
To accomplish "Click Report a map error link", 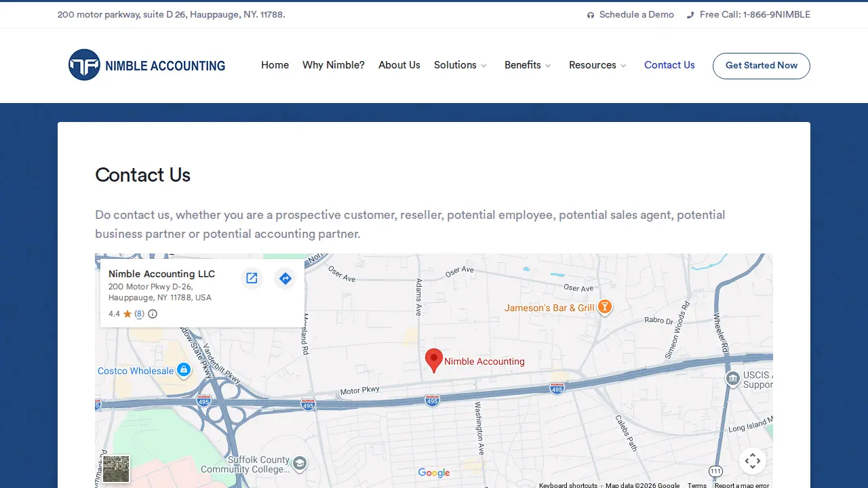I will click(742, 485).
